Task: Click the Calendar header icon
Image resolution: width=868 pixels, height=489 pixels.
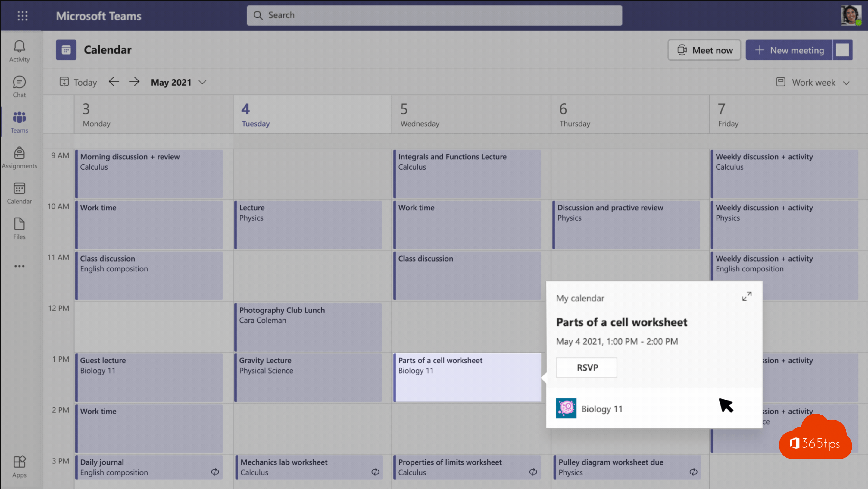Action: click(x=66, y=50)
